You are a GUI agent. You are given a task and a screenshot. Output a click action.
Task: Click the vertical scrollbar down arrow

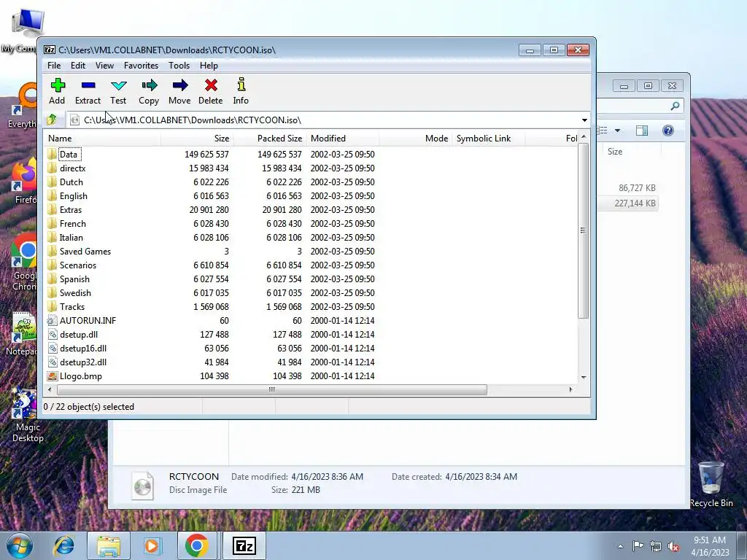click(584, 377)
